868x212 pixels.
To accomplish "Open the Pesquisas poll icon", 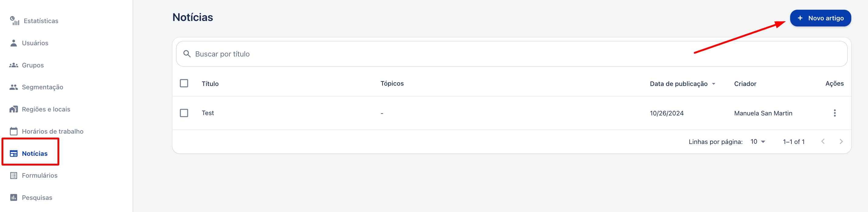I will (13, 197).
